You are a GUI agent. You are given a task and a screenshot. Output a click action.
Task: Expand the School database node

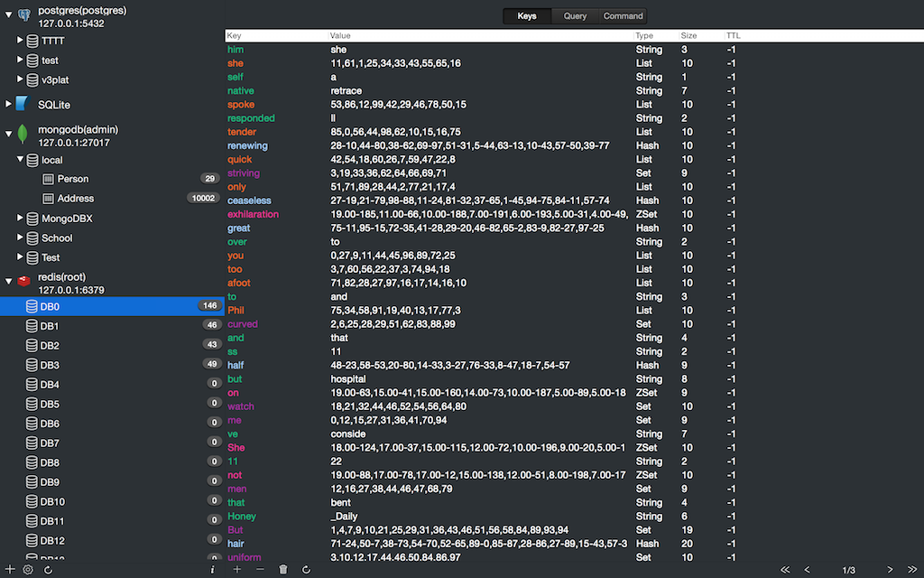21,238
